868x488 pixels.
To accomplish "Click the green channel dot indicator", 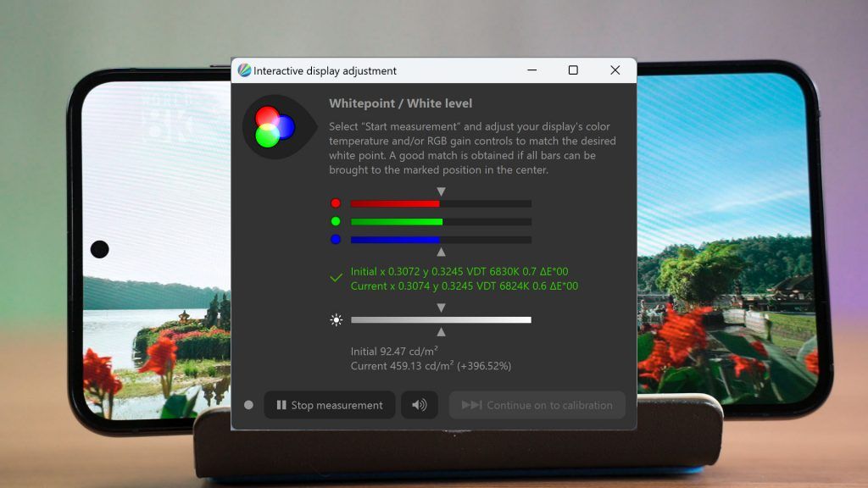I will (x=336, y=221).
